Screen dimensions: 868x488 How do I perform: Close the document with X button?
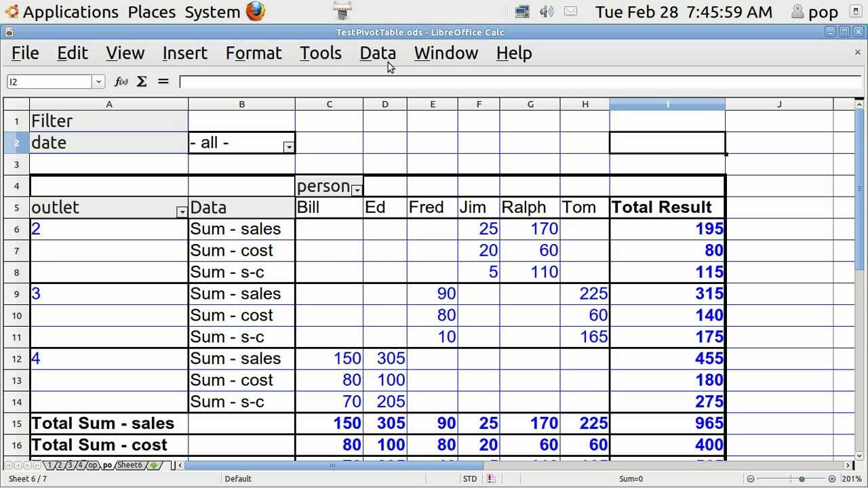(x=857, y=52)
